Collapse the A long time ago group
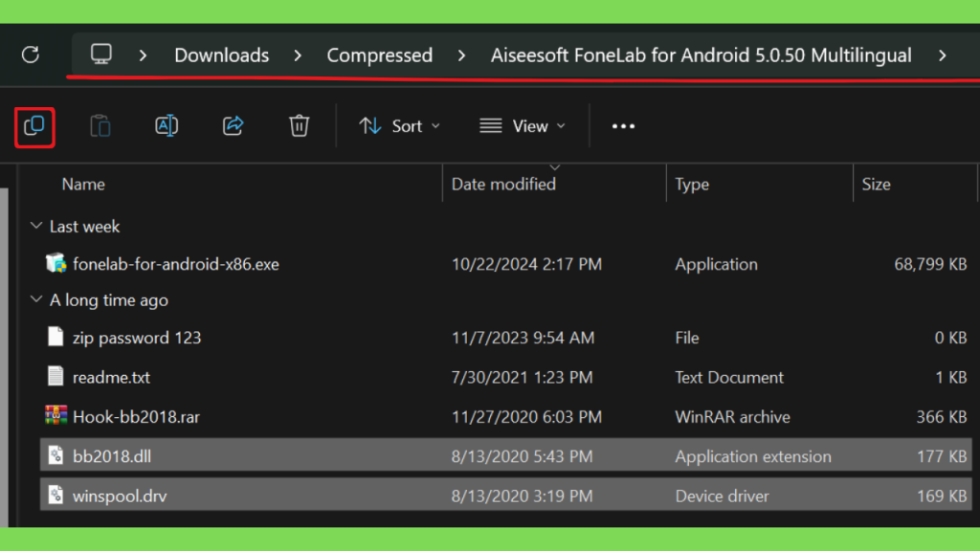This screenshot has height=551, width=980. [x=36, y=299]
